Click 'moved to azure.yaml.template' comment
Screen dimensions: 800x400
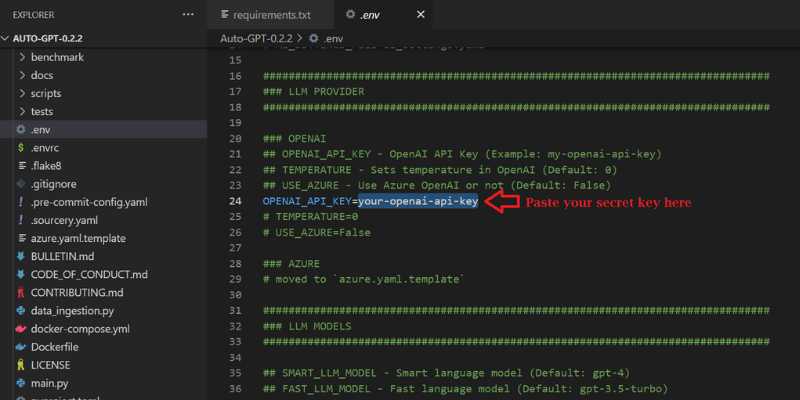[x=364, y=280]
